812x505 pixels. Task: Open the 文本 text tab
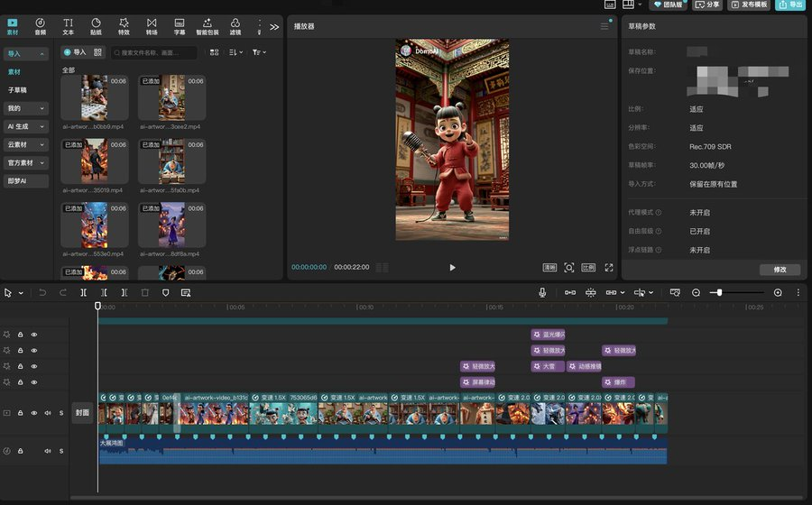coord(68,26)
